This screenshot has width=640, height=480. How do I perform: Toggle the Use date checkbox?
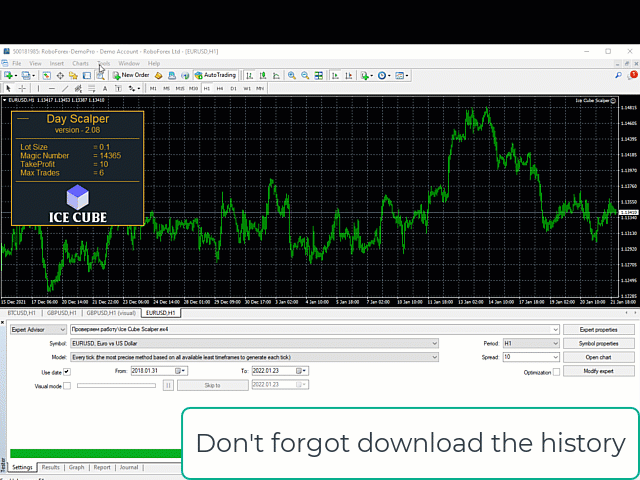67,372
